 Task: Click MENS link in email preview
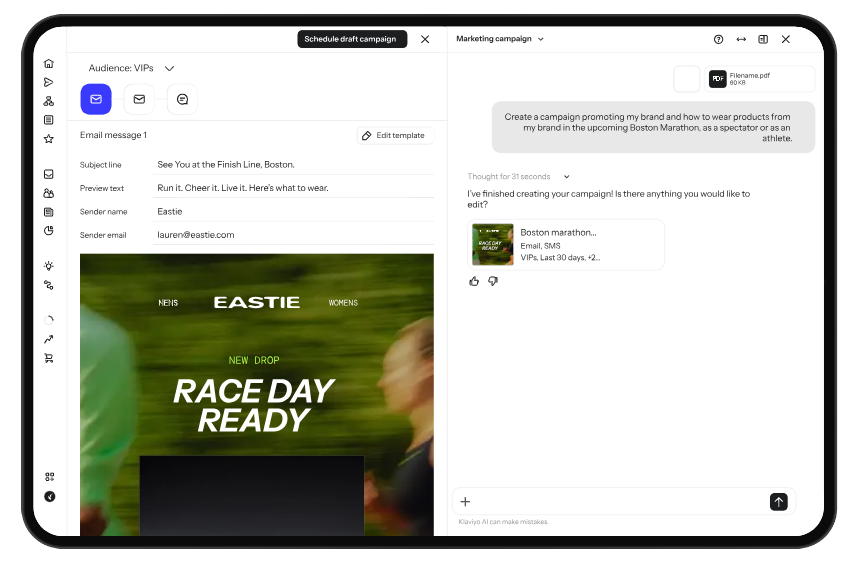[x=168, y=303]
